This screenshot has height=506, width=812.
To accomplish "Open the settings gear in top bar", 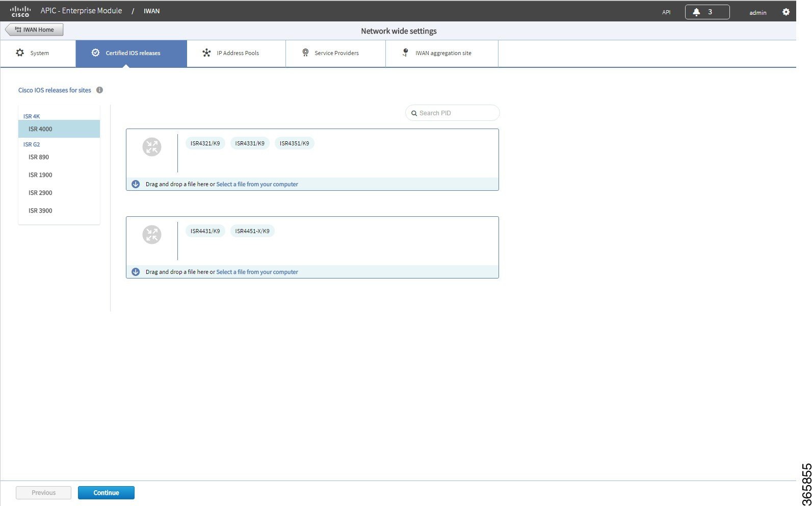I will (x=786, y=12).
